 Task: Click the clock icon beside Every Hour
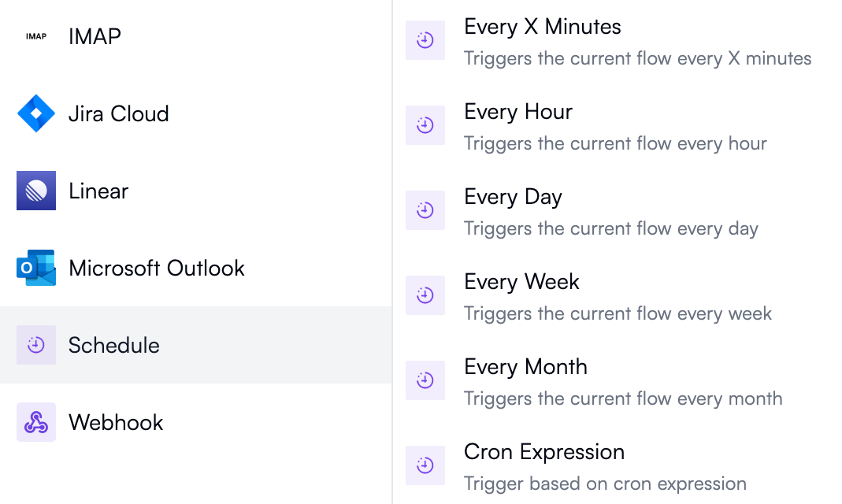[x=425, y=125]
